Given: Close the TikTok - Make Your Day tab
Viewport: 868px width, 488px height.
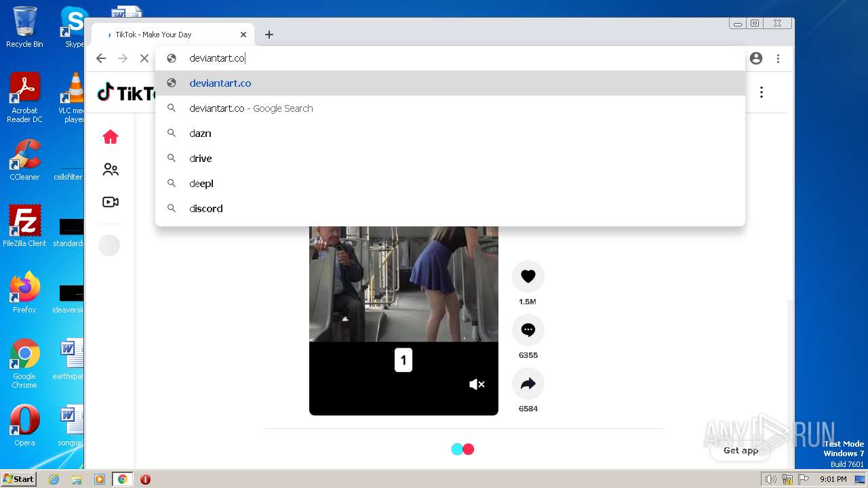Looking at the screenshot, I should click(x=243, y=35).
